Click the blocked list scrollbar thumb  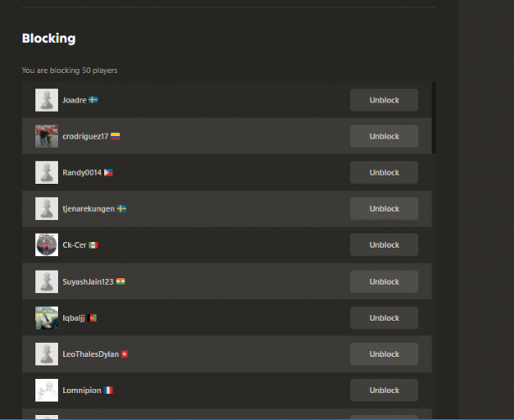tap(434, 117)
